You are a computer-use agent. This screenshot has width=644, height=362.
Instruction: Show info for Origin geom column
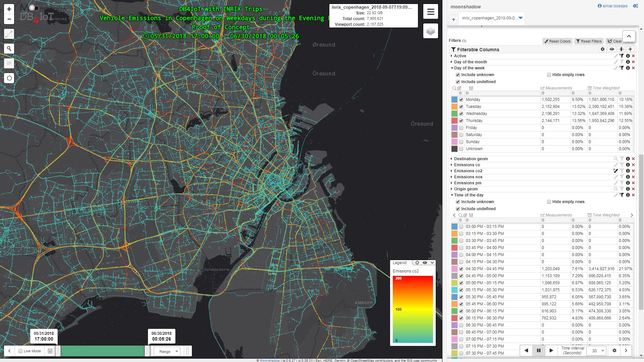click(x=628, y=189)
